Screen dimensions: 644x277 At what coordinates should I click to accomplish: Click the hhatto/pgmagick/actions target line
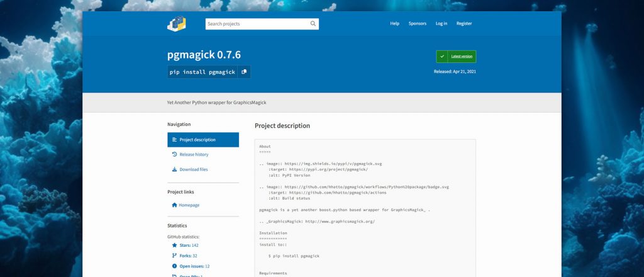click(327, 193)
